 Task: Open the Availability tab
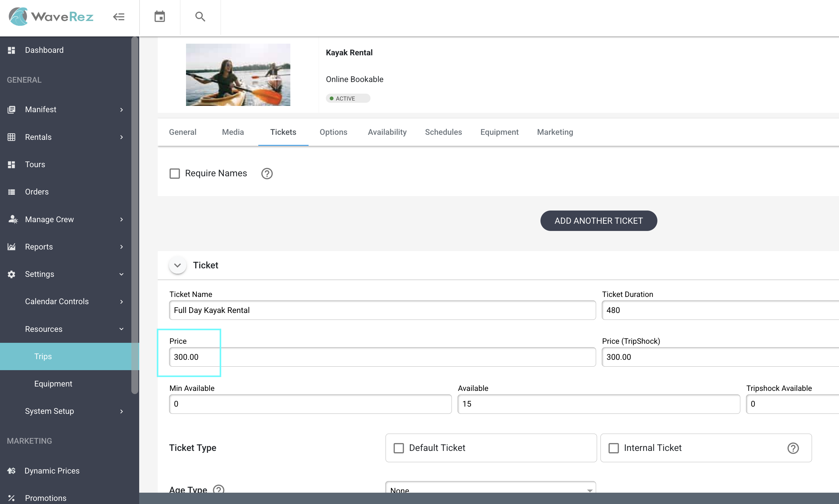(387, 132)
